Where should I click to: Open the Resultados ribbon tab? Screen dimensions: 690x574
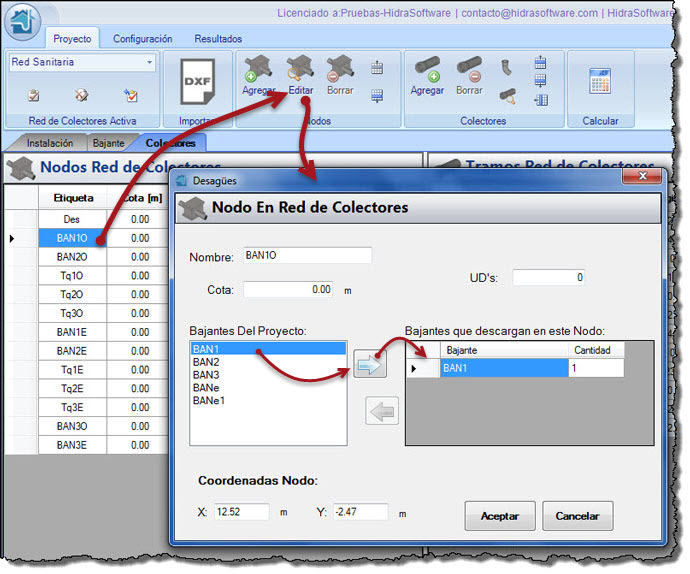coord(217,39)
